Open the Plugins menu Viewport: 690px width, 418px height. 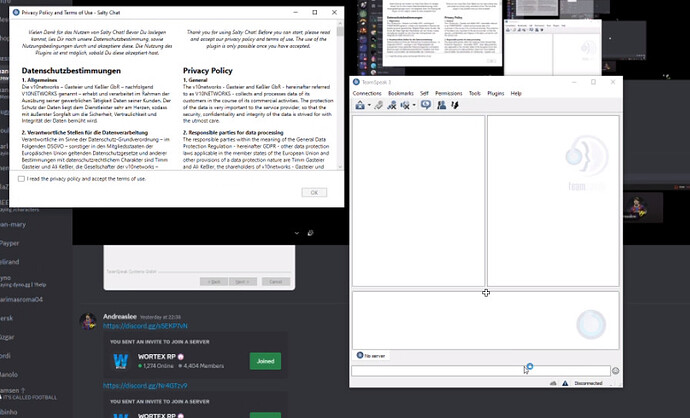click(x=497, y=93)
